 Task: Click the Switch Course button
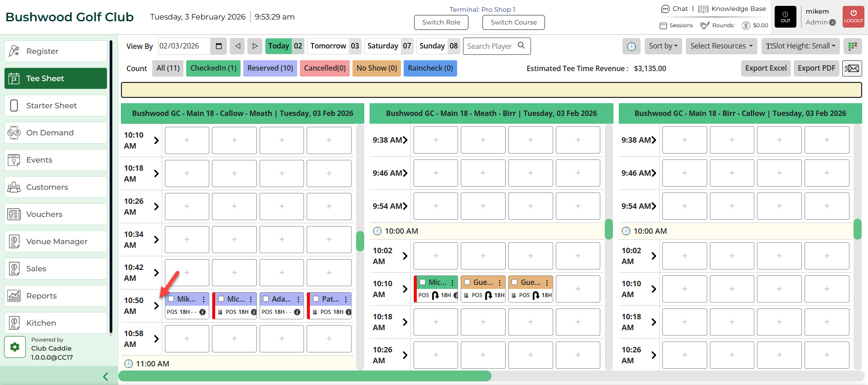[513, 22]
